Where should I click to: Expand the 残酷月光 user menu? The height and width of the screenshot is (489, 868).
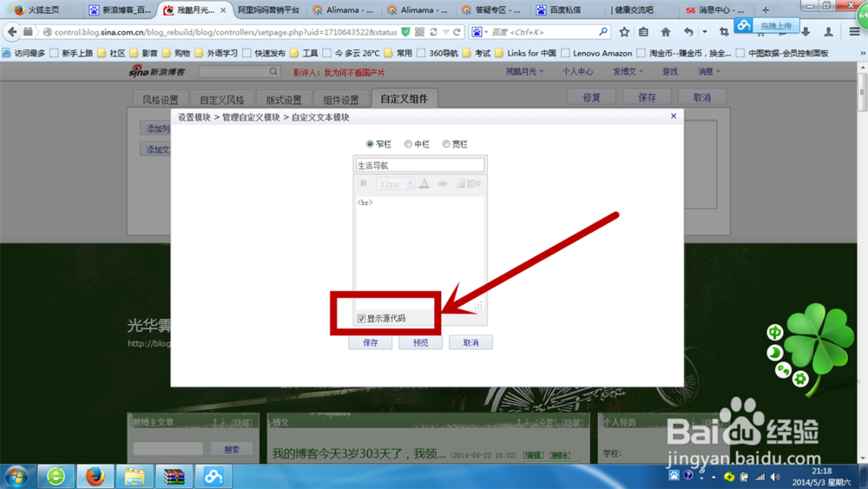pos(524,71)
